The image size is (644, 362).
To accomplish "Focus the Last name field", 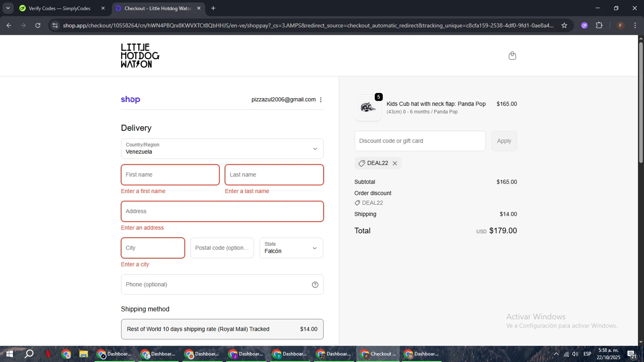I will tap(274, 175).
